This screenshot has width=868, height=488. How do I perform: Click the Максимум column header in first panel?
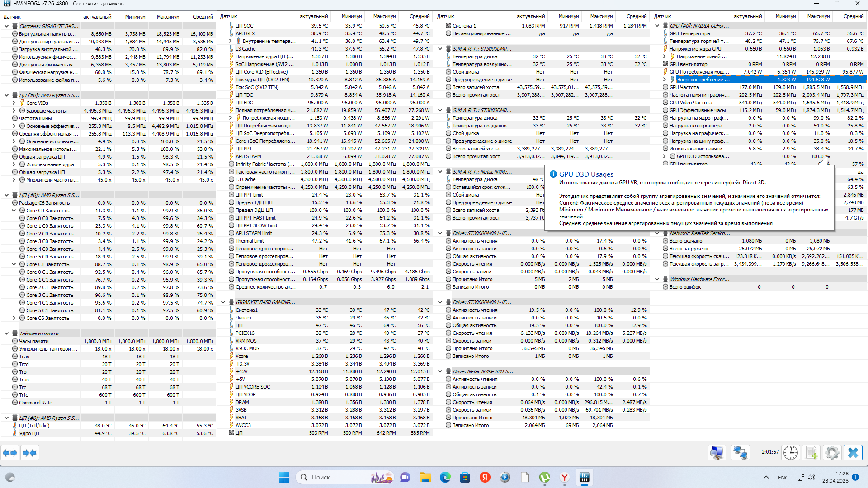(x=168, y=17)
